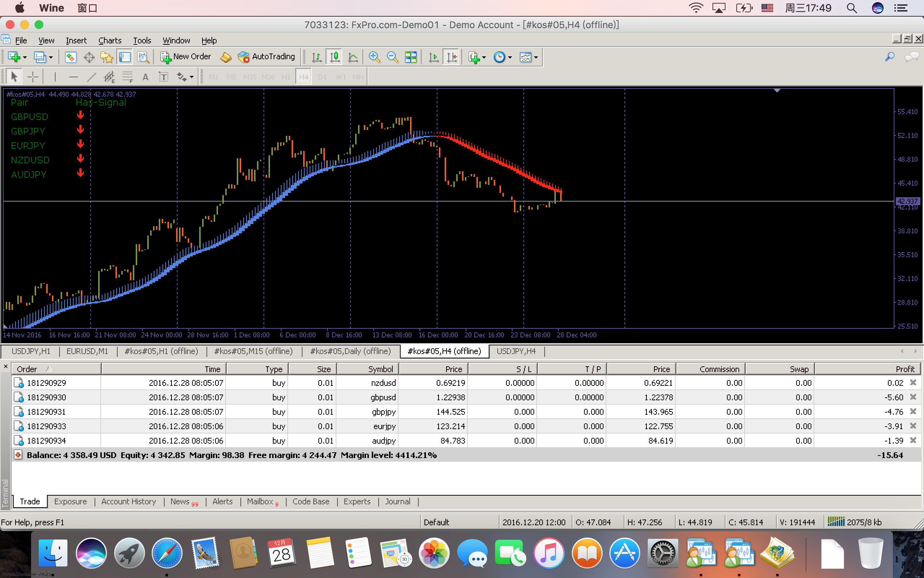Zoom out on the chart

(x=392, y=57)
